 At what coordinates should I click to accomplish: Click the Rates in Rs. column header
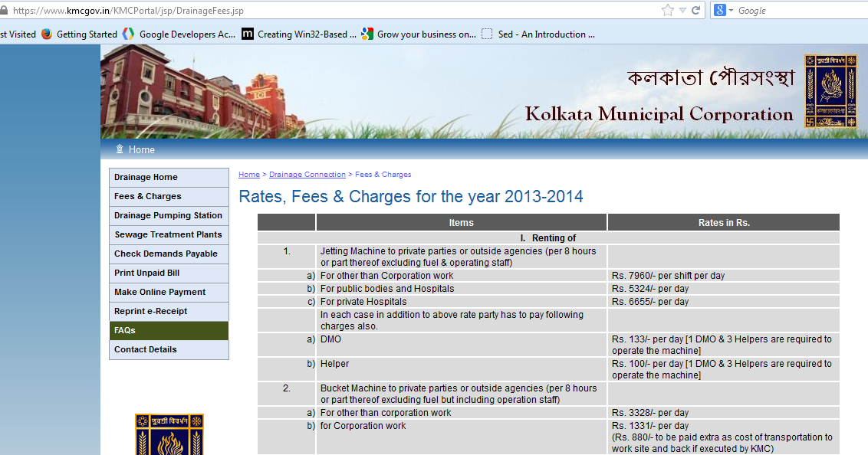(x=724, y=222)
